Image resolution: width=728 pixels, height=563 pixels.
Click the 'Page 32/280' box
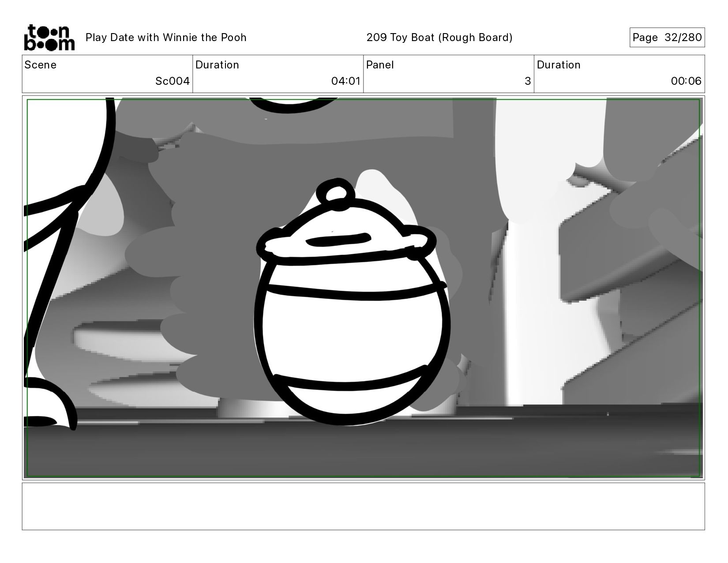[667, 38]
